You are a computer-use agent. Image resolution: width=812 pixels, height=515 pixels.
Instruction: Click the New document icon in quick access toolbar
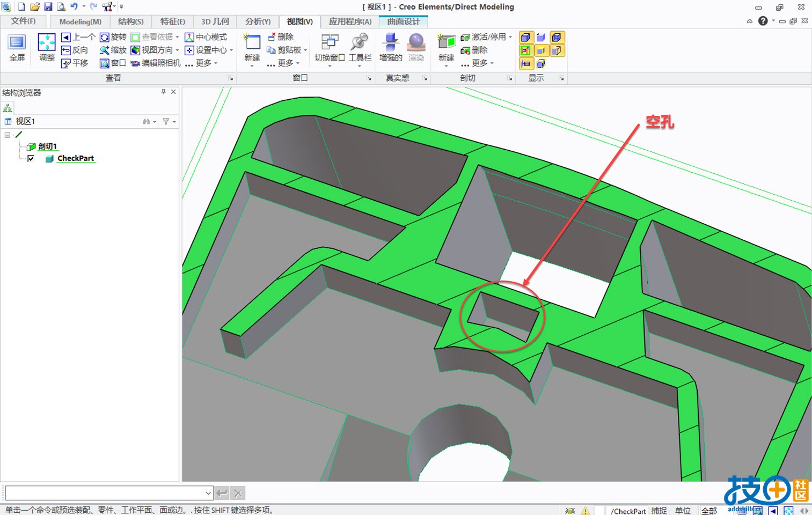21,6
